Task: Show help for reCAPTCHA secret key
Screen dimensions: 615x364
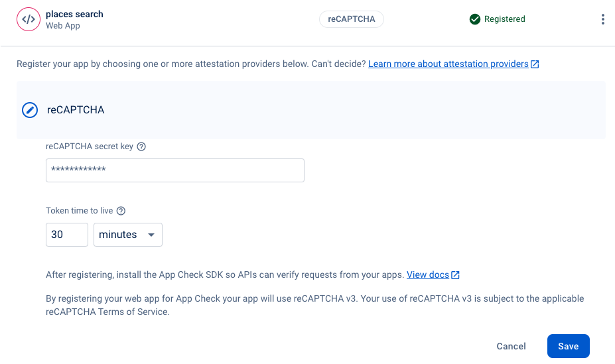Action: pos(141,147)
